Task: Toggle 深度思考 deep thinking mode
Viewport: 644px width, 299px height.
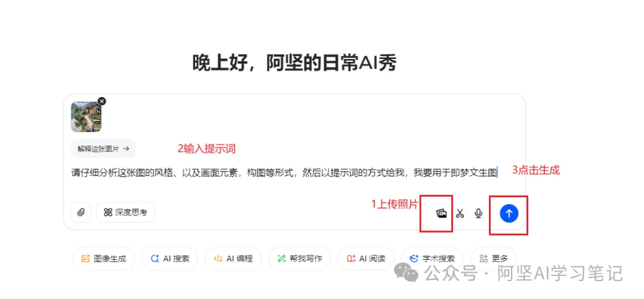Action: (126, 213)
